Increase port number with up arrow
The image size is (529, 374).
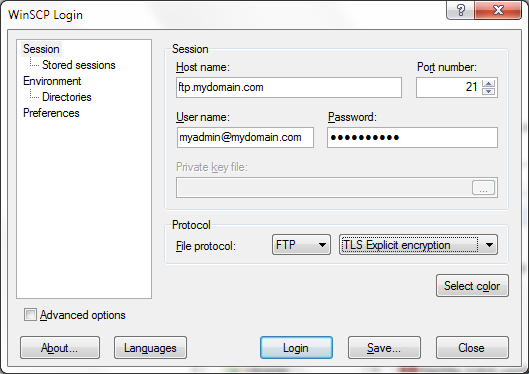coord(489,83)
